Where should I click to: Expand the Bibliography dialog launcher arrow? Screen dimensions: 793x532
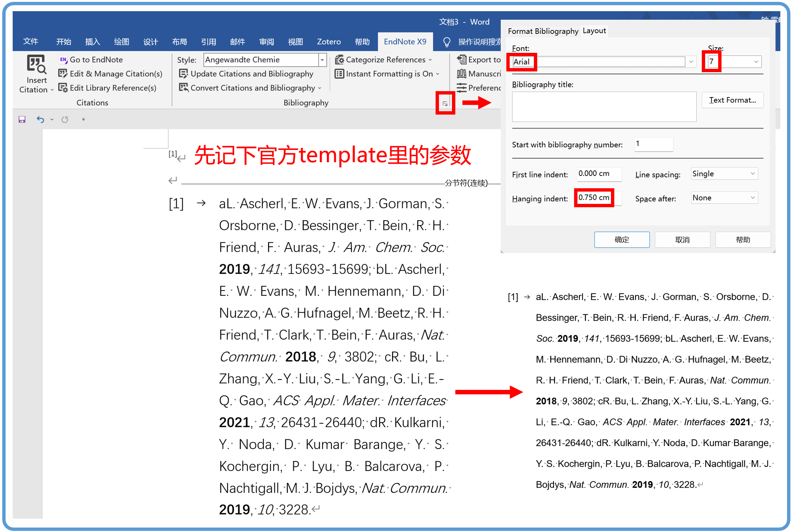coord(445,103)
